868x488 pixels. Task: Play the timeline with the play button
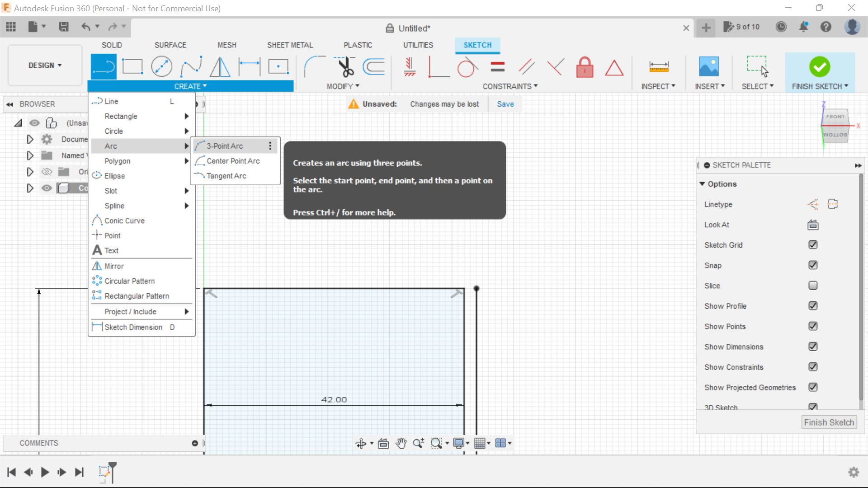click(45, 472)
